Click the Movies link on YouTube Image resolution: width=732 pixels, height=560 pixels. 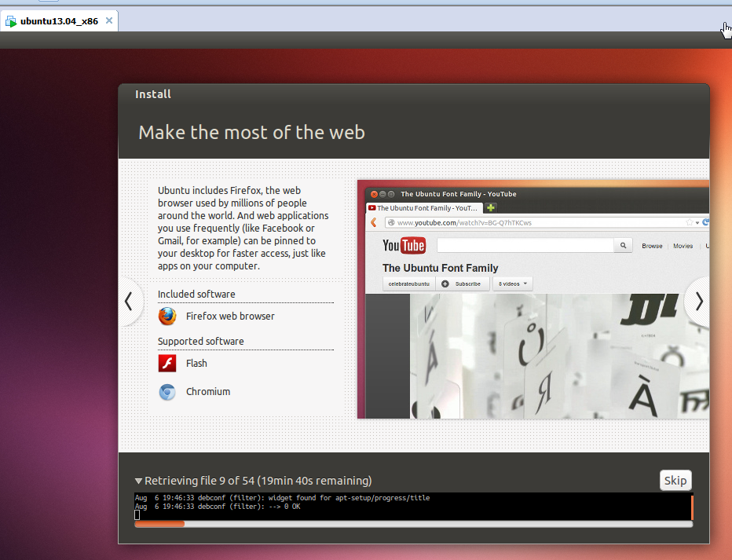click(x=683, y=246)
